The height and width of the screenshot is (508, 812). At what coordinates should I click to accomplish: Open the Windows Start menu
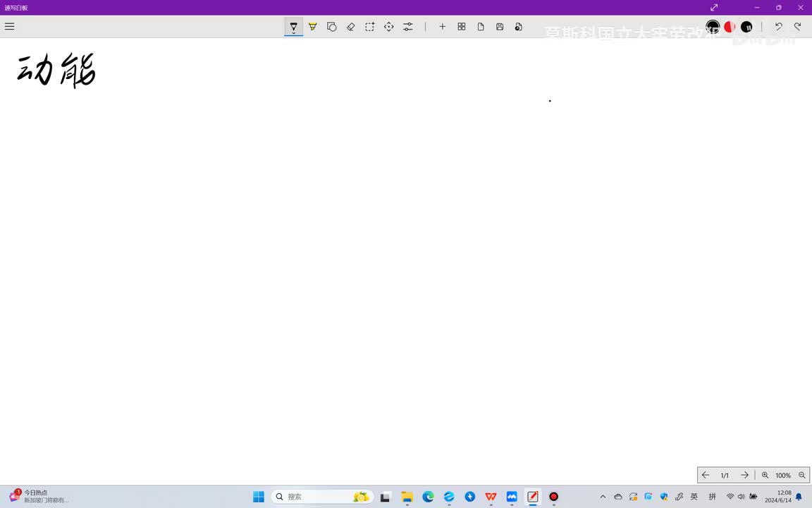pyautogui.click(x=259, y=497)
